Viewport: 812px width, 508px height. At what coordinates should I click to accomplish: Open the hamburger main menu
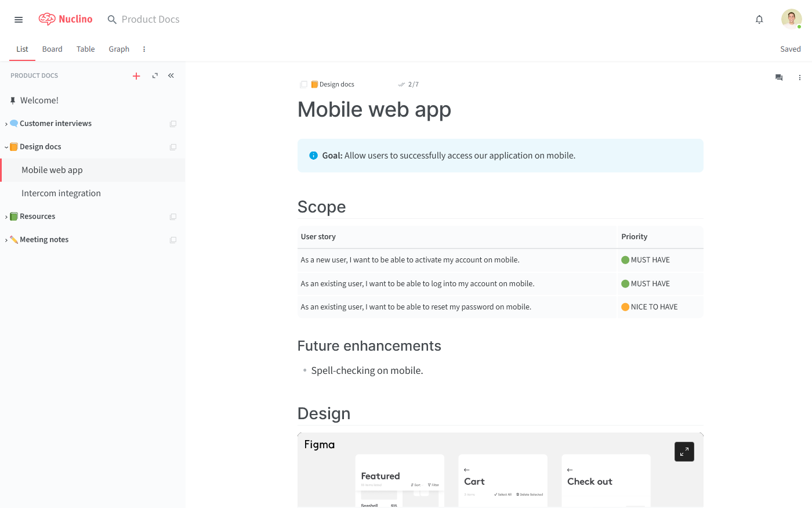coord(19,20)
